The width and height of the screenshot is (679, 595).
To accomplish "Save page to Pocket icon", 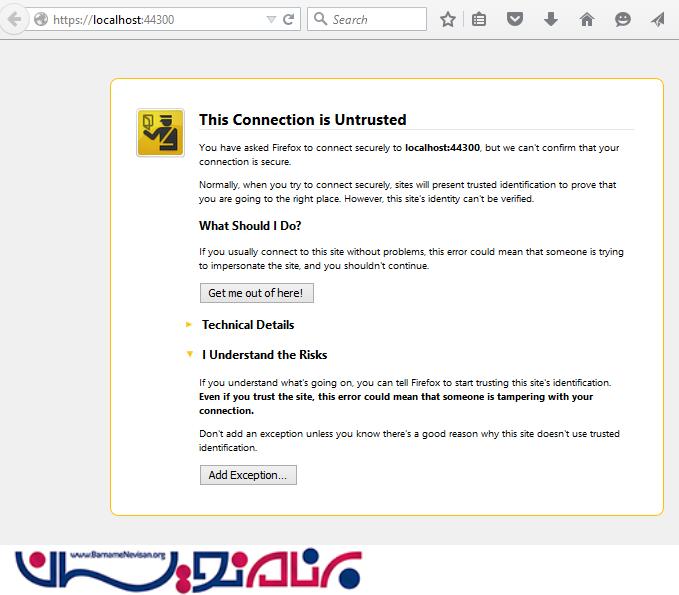I will (x=515, y=19).
